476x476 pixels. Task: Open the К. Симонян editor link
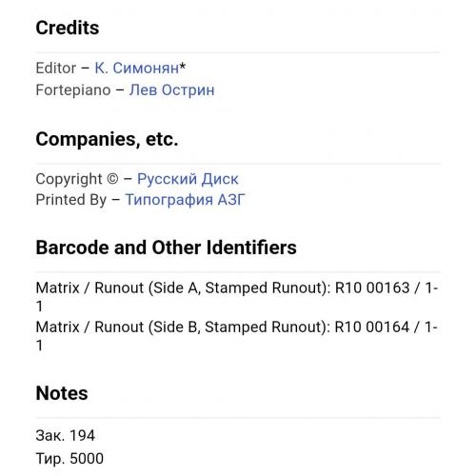pyautogui.click(x=137, y=68)
